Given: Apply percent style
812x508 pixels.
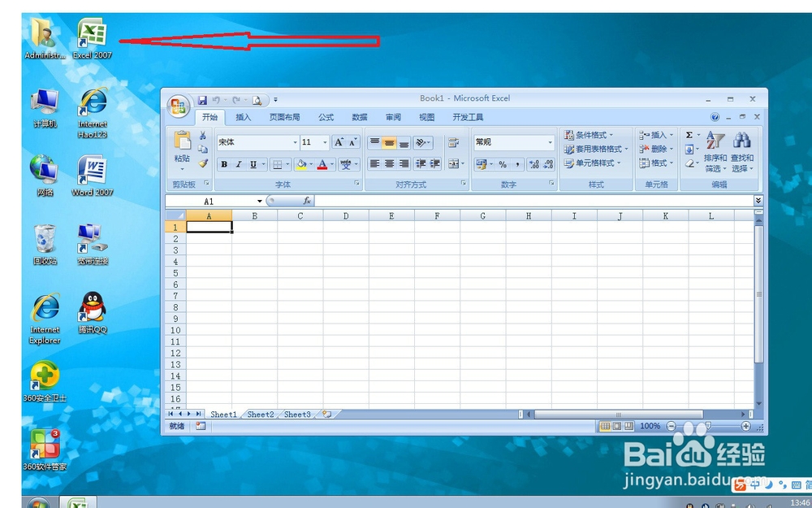Looking at the screenshot, I should point(503,164).
